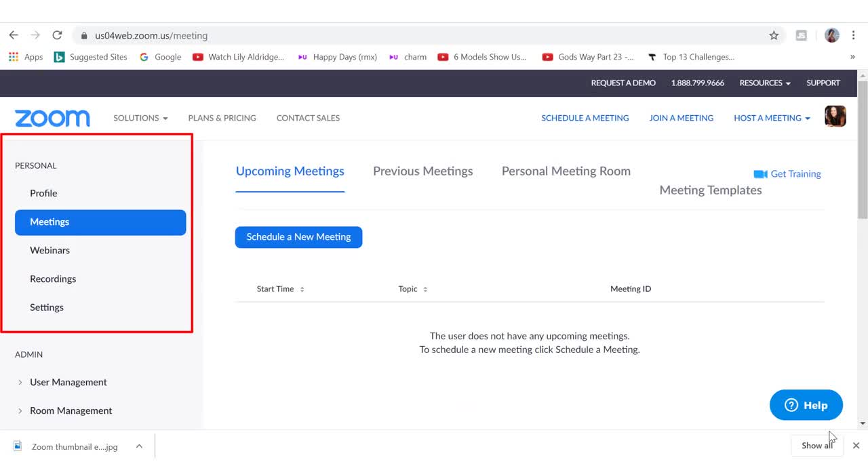Close the downloads bar
This screenshot has height=462, width=868.
point(856,446)
